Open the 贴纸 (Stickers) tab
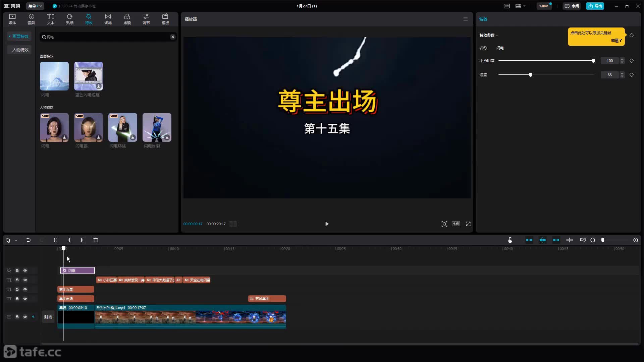Viewport: 644px width, 362px height. tap(70, 19)
